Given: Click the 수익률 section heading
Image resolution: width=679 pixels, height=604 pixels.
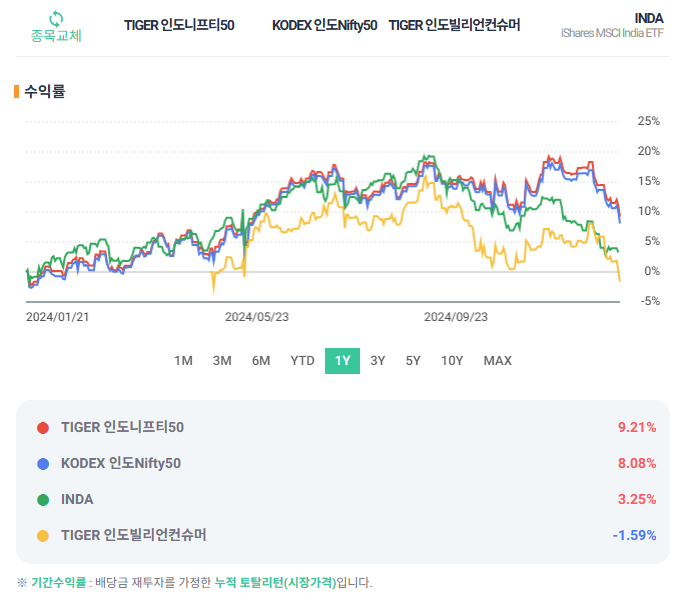Looking at the screenshot, I should 45,91.
